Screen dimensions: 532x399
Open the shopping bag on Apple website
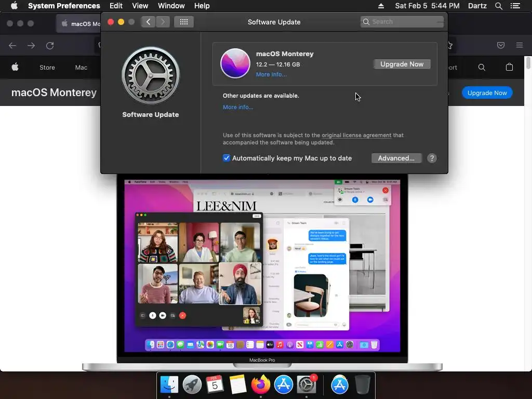[x=509, y=67]
